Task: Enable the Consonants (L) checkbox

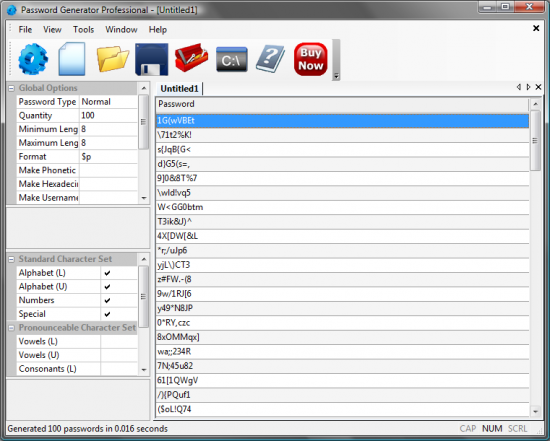Action: (x=119, y=369)
